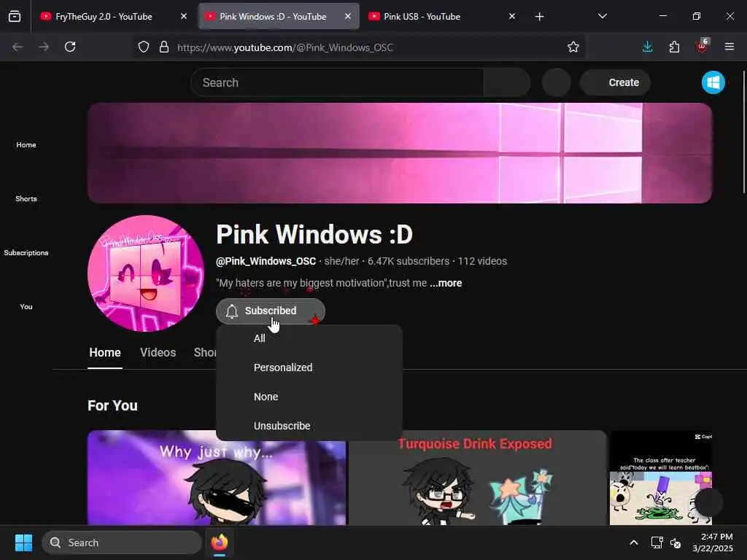Close the Pink Windows :D tab
Screen dimensions: 747x560
[x=348, y=16]
